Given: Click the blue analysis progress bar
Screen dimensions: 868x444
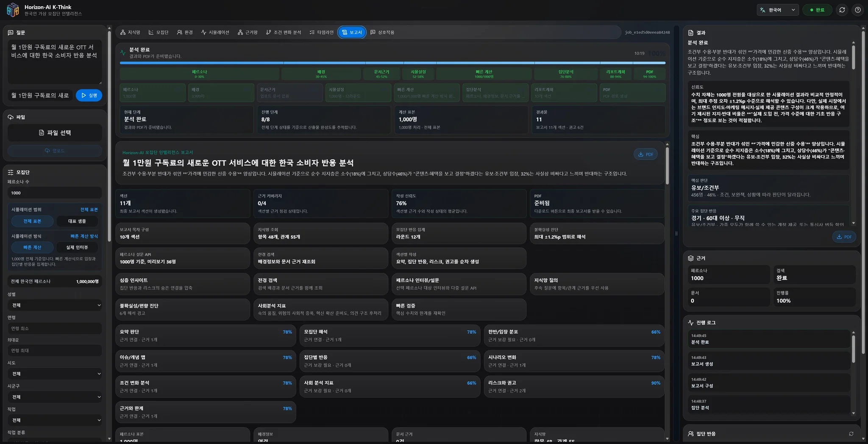Looking at the screenshot, I should [392, 63].
